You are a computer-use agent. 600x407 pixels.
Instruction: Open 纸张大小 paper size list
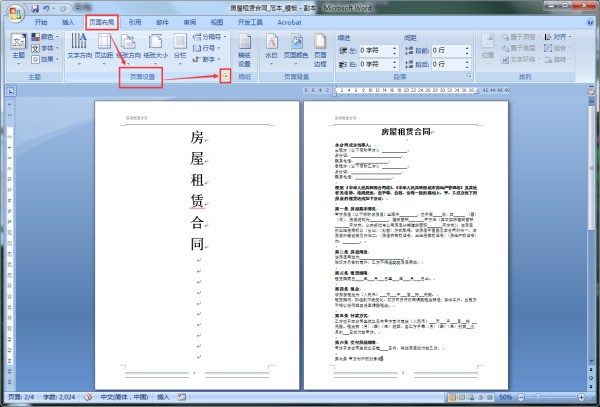155,49
